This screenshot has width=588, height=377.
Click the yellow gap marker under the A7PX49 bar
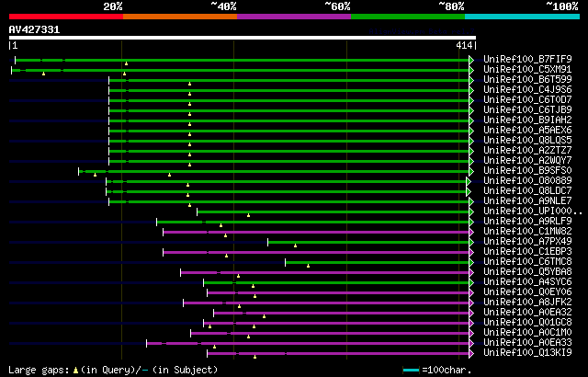click(x=296, y=246)
